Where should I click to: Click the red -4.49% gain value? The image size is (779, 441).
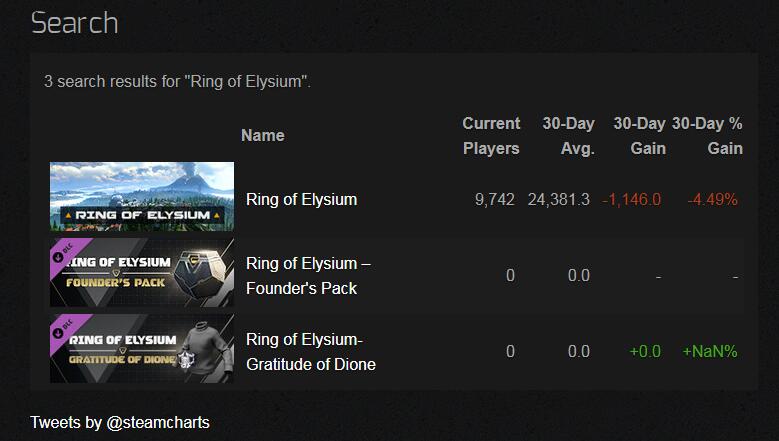pyautogui.click(x=712, y=199)
